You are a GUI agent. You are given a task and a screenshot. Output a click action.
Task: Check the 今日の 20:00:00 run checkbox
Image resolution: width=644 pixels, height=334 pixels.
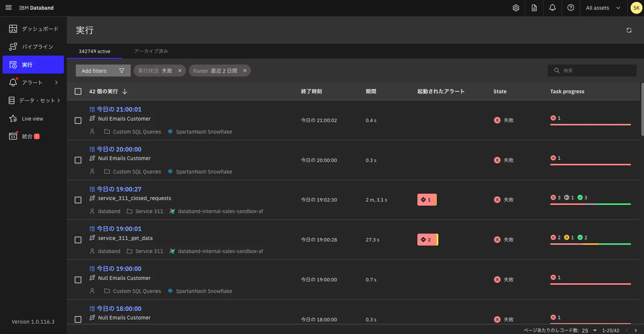click(x=78, y=160)
